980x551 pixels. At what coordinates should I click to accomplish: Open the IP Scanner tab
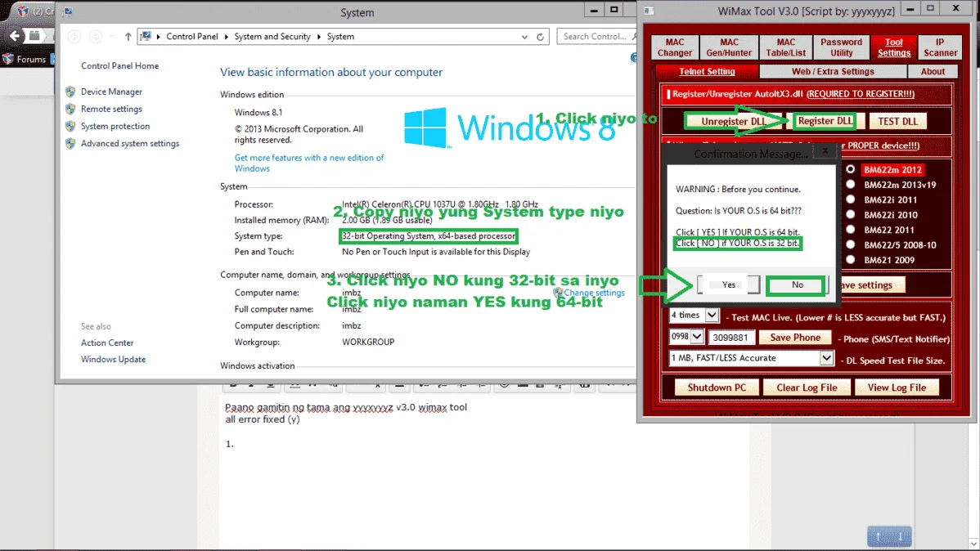pyautogui.click(x=940, y=47)
